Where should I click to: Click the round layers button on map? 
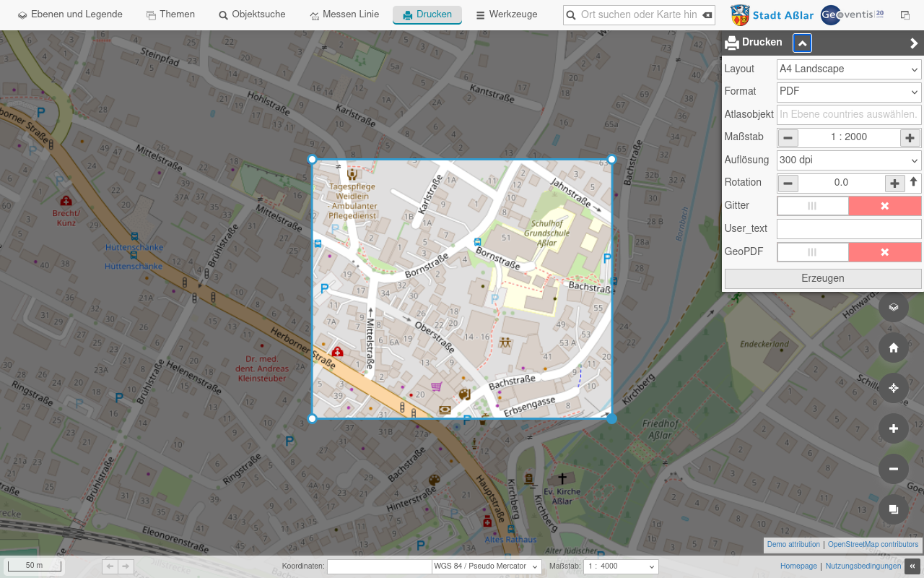click(894, 307)
